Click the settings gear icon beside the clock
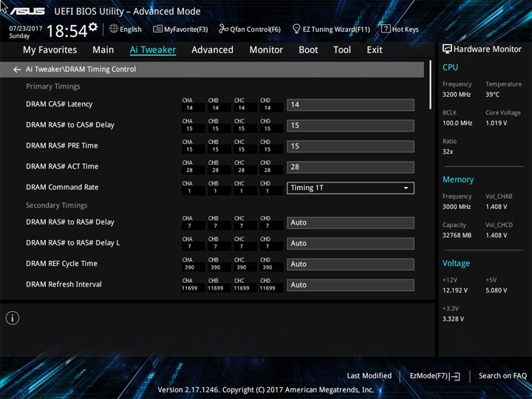This screenshot has height=399, width=532. pos(92,27)
